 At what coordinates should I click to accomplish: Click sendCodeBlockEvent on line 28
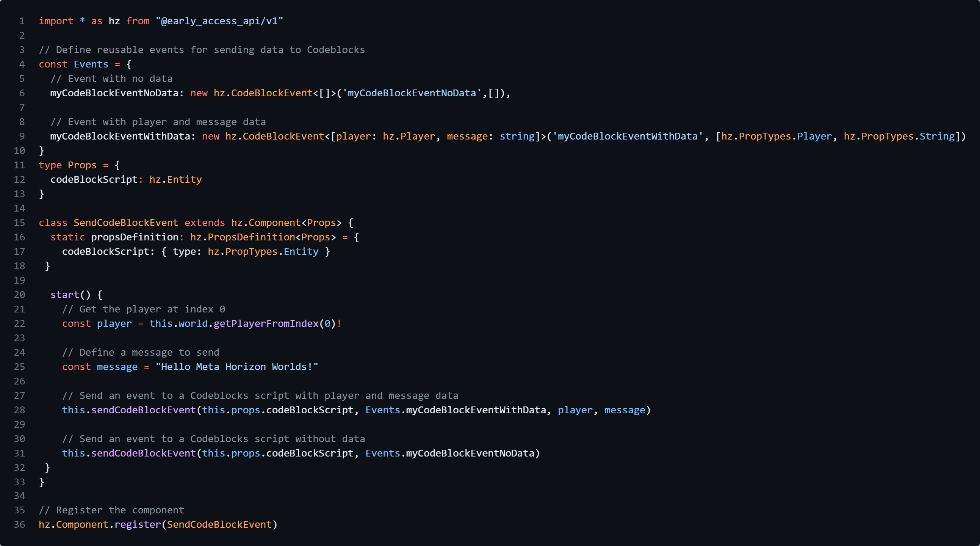pyautogui.click(x=143, y=410)
